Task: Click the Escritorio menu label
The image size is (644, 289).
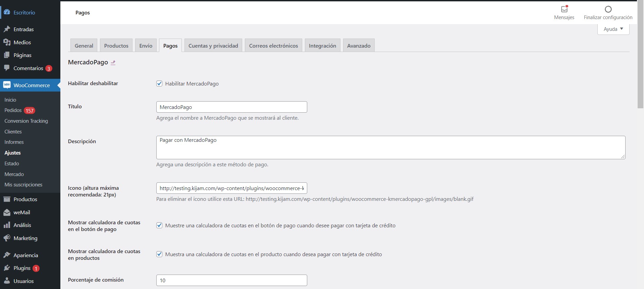Action: point(24,12)
